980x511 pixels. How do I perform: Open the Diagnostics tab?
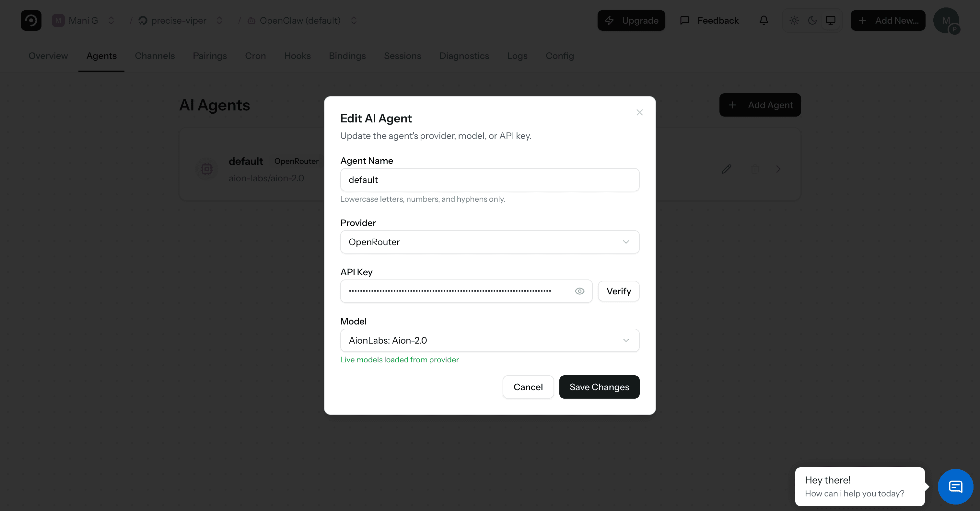click(464, 55)
